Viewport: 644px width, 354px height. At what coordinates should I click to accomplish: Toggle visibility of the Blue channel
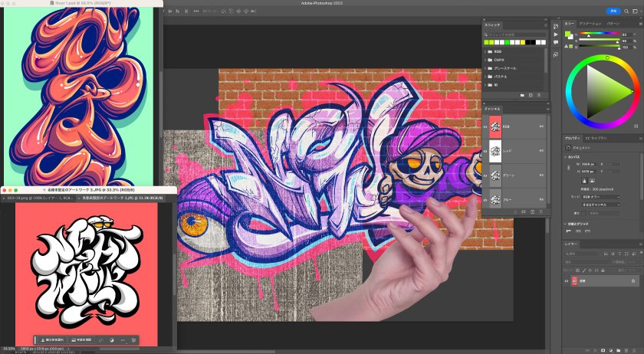(x=485, y=199)
